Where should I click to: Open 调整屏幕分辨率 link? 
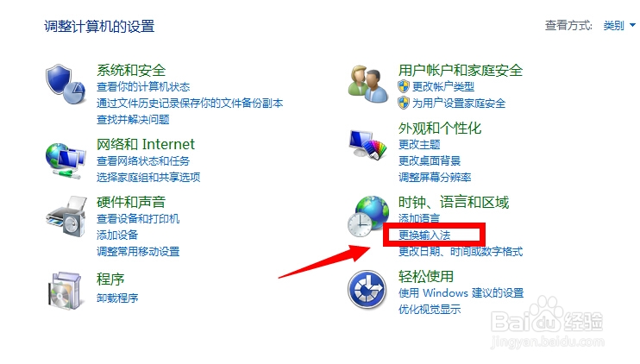point(435,177)
